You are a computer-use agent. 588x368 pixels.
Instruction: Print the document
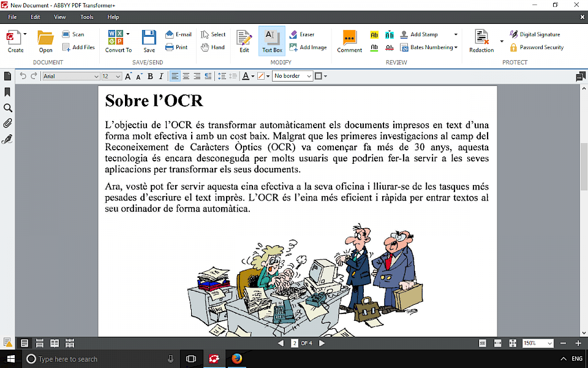tap(176, 47)
